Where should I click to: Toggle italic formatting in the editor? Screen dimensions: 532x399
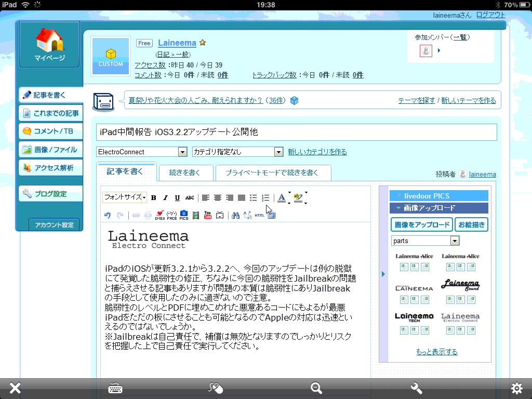(x=165, y=197)
